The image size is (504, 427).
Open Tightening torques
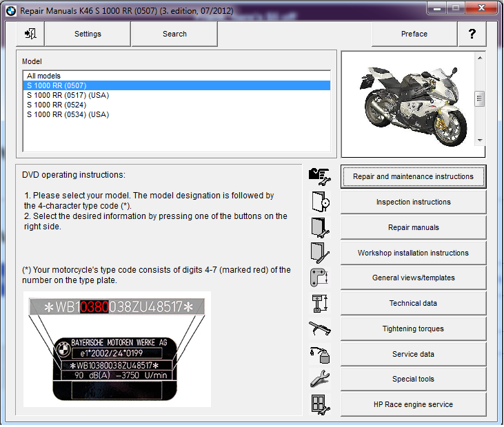414,329
